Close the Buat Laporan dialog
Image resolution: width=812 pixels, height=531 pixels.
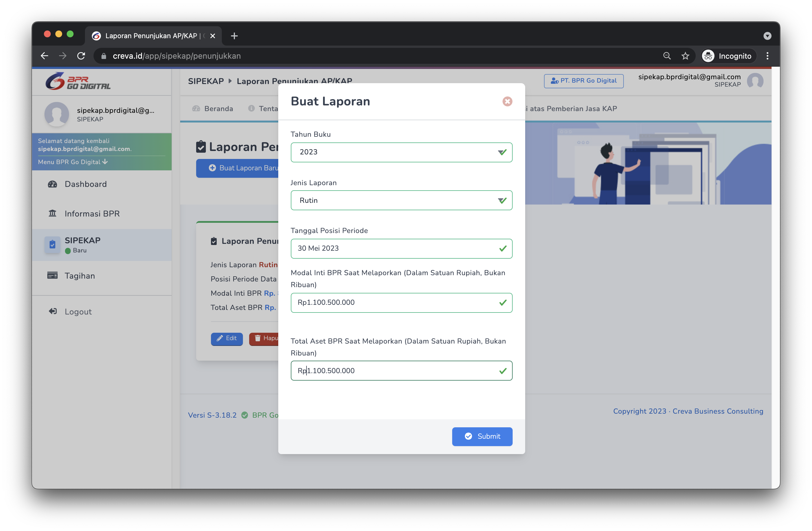(x=507, y=101)
